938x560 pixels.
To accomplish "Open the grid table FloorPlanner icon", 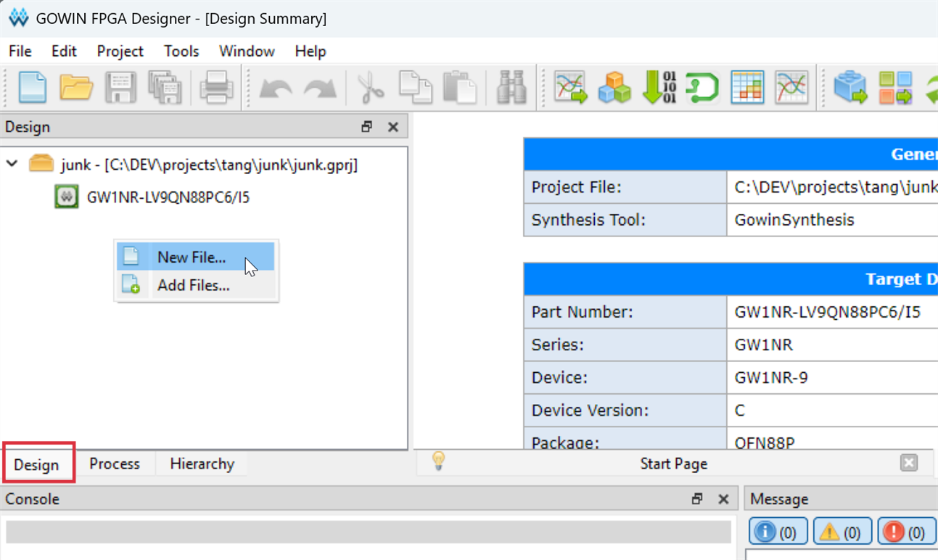I will pyautogui.click(x=747, y=87).
